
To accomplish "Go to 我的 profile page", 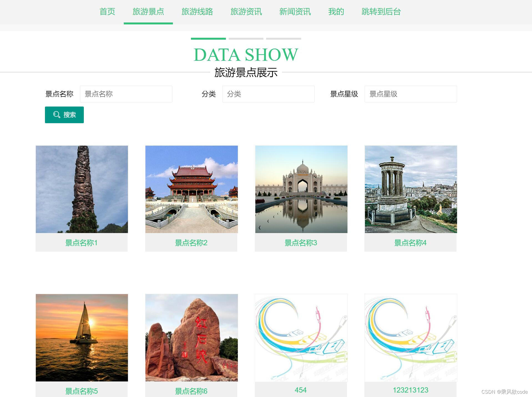I will 336,12.
